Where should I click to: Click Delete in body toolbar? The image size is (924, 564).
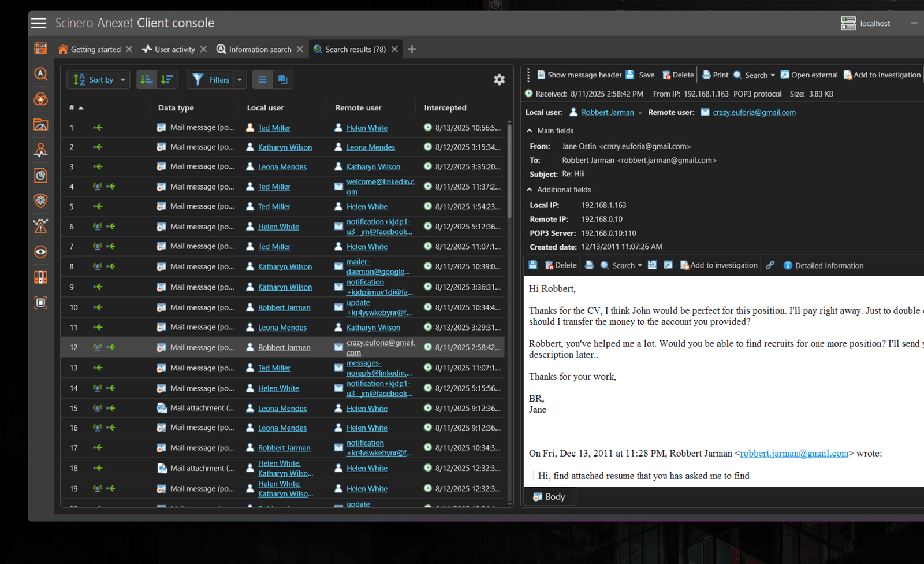tap(561, 265)
